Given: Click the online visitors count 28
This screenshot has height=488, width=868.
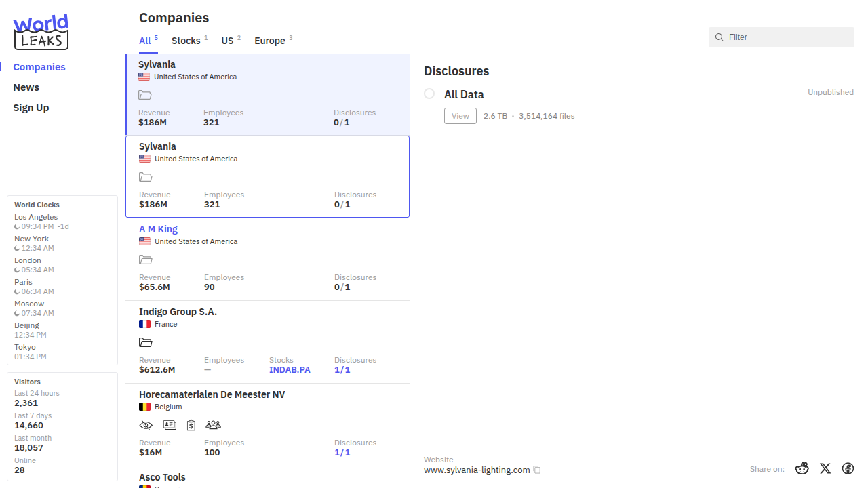Looking at the screenshot, I should click(20, 470).
